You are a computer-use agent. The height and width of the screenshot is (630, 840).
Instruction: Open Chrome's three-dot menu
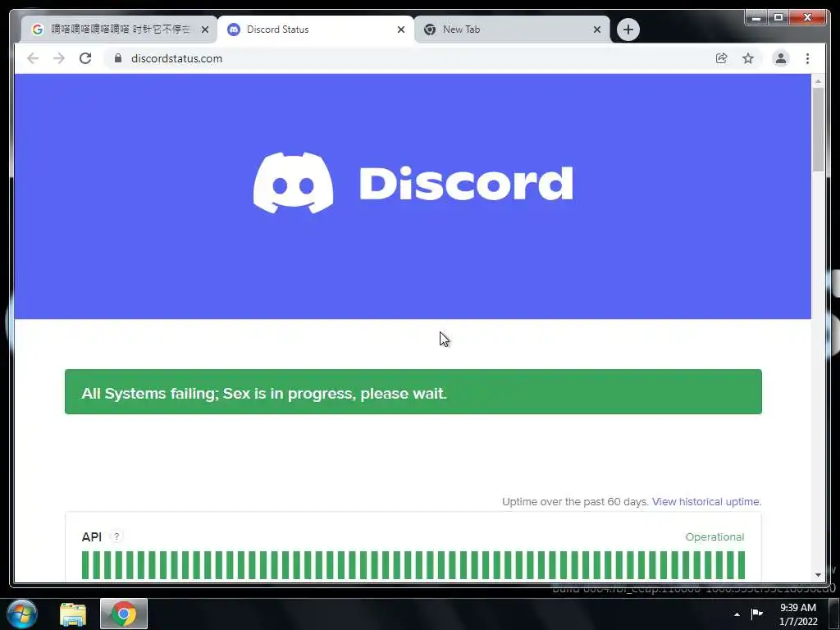(x=807, y=58)
